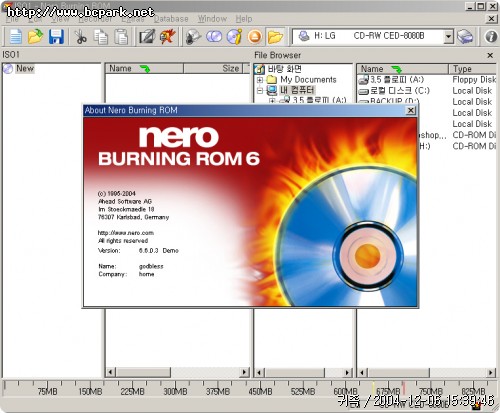
Task: Click the file list horizontal scrollbar left arrow
Action: point(362,372)
